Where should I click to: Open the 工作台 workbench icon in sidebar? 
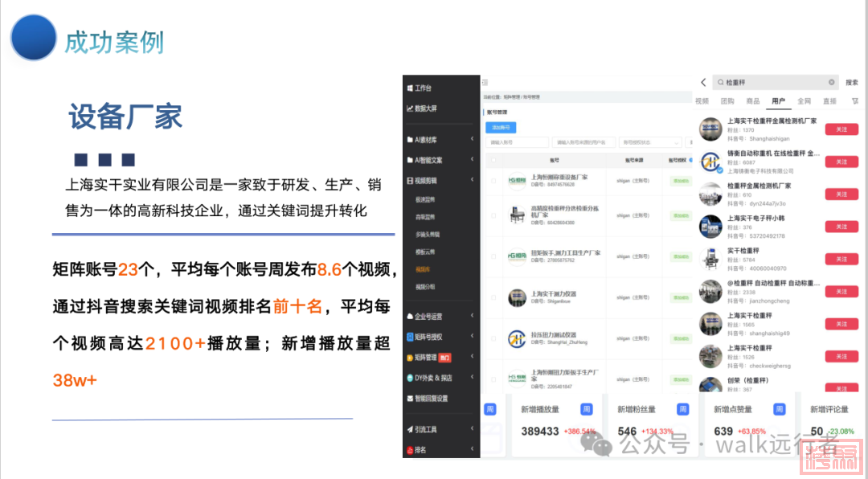(410, 88)
